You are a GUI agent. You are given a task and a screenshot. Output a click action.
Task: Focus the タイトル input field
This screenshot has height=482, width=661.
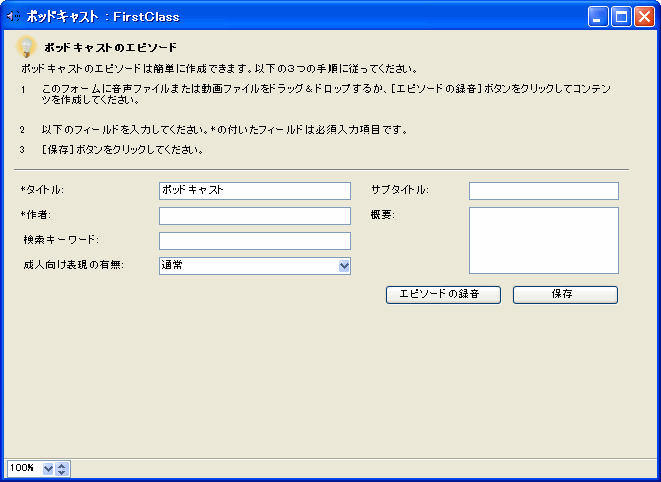(x=254, y=190)
